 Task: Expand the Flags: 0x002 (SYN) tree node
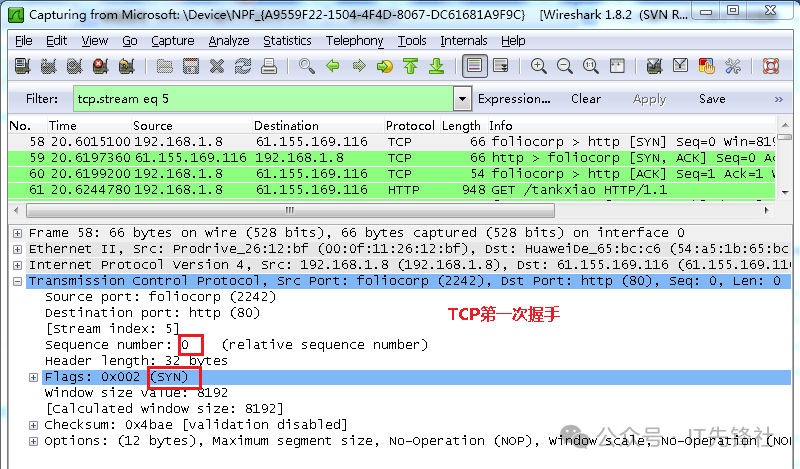click(x=33, y=377)
